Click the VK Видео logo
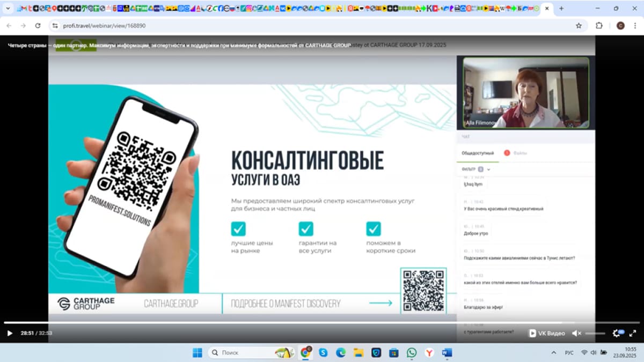The height and width of the screenshot is (362, 644). (547, 333)
